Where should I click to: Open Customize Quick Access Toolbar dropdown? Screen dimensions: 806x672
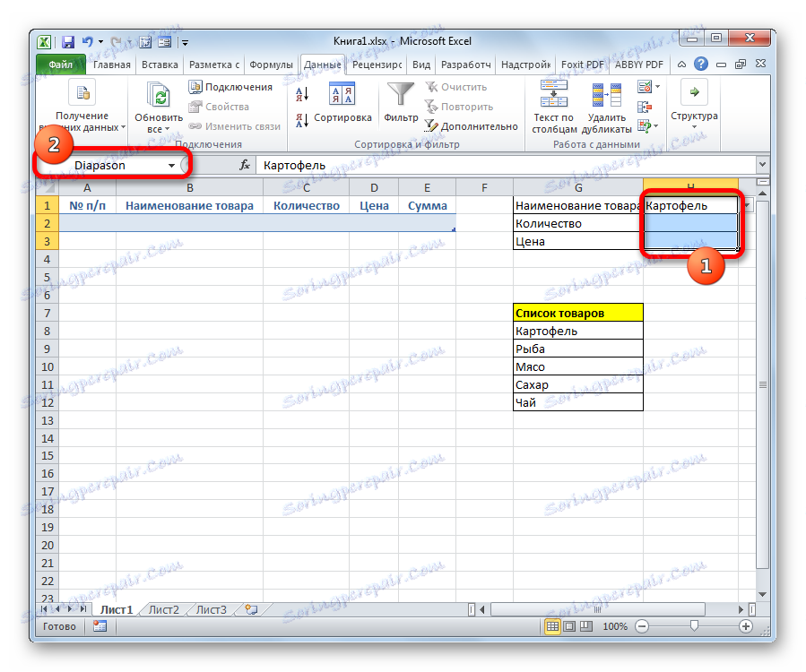185,43
